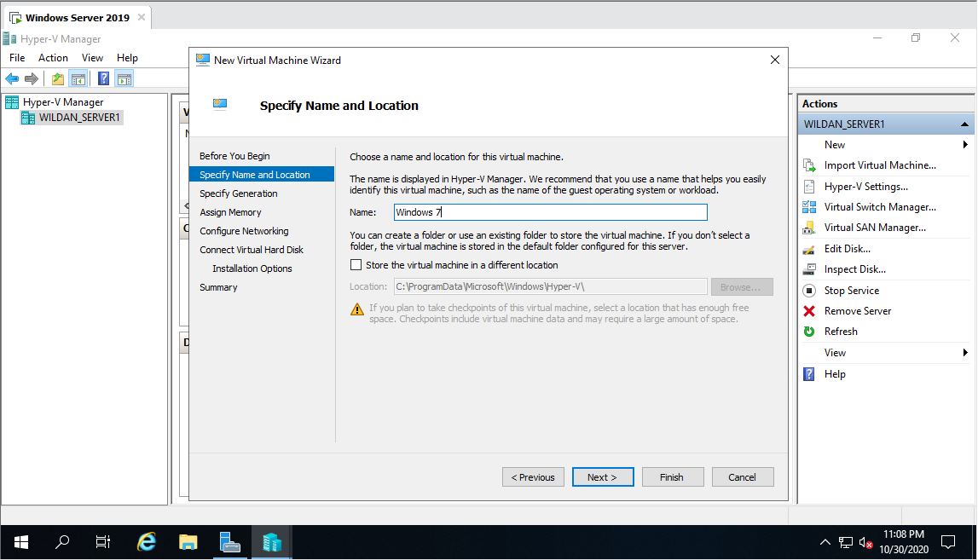Go to Summary wizard step

218,287
